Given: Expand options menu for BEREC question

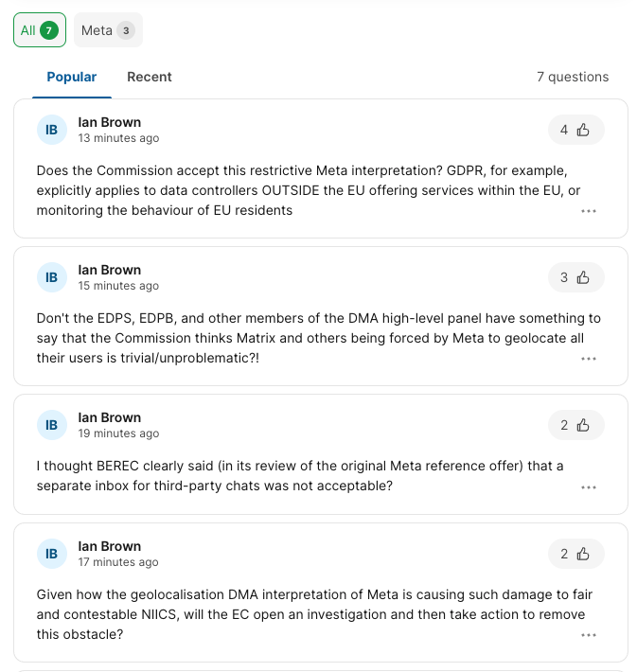Looking at the screenshot, I should tap(589, 487).
